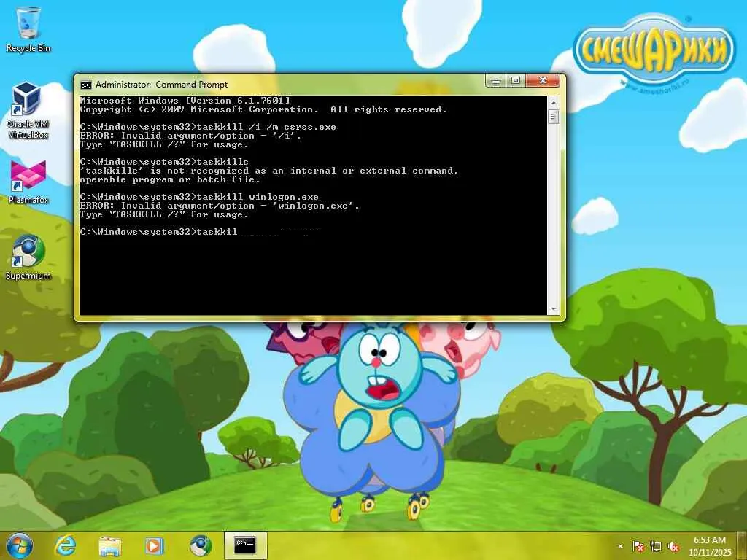Open Windows Explorer from the taskbar
Screen dimensions: 747x560
pyautogui.click(x=110, y=545)
